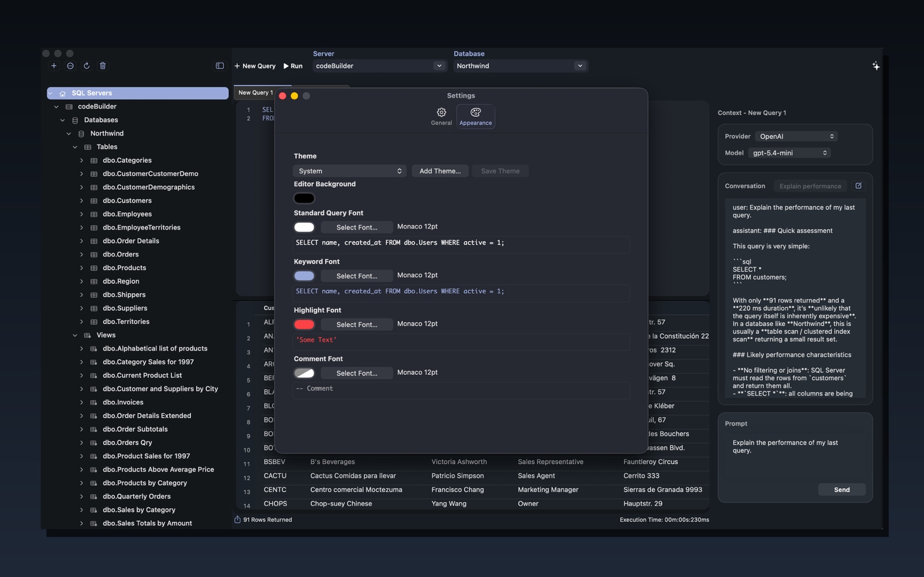Change the red Highlight Font color
Viewport: 924px width, 577px height.
tap(304, 324)
